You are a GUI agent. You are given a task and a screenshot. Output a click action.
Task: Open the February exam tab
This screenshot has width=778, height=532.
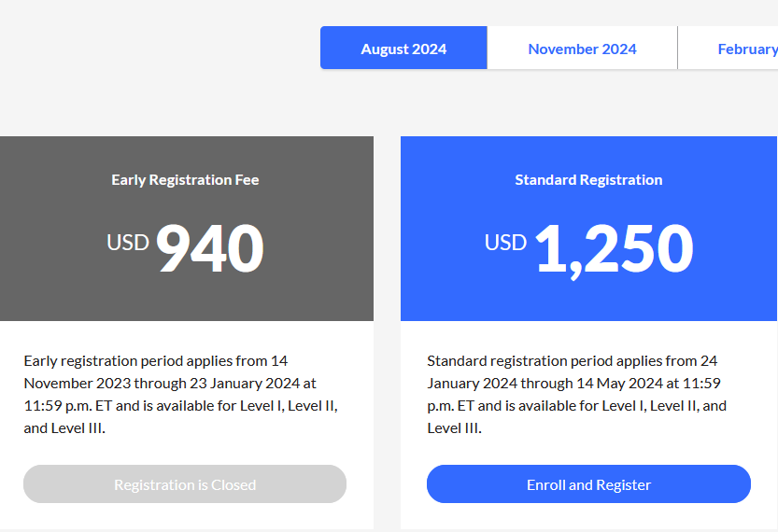click(x=728, y=49)
